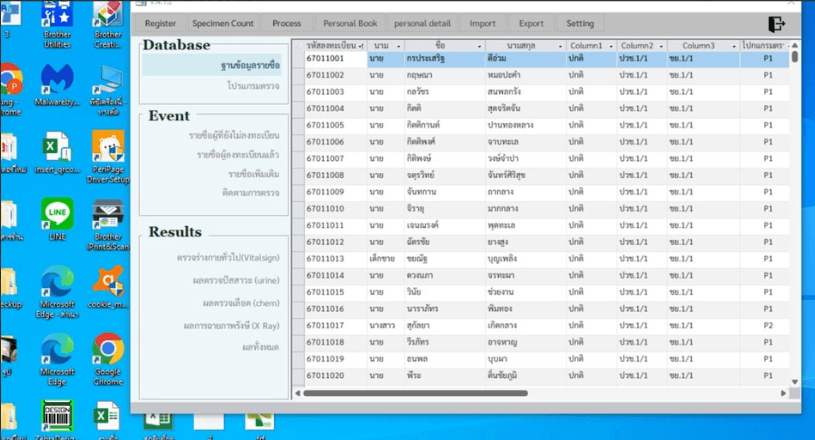
Task: Open the Vitalsign results link
Action: tap(228, 258)
